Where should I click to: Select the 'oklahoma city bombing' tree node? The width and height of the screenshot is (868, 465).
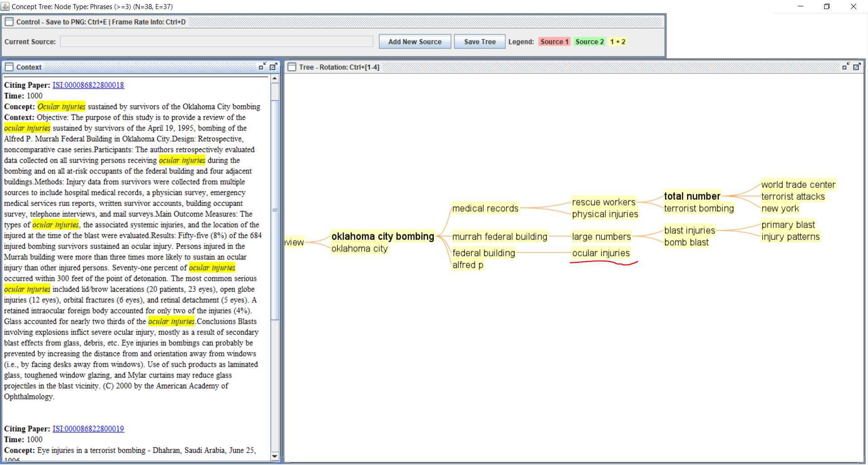[382, 236]
